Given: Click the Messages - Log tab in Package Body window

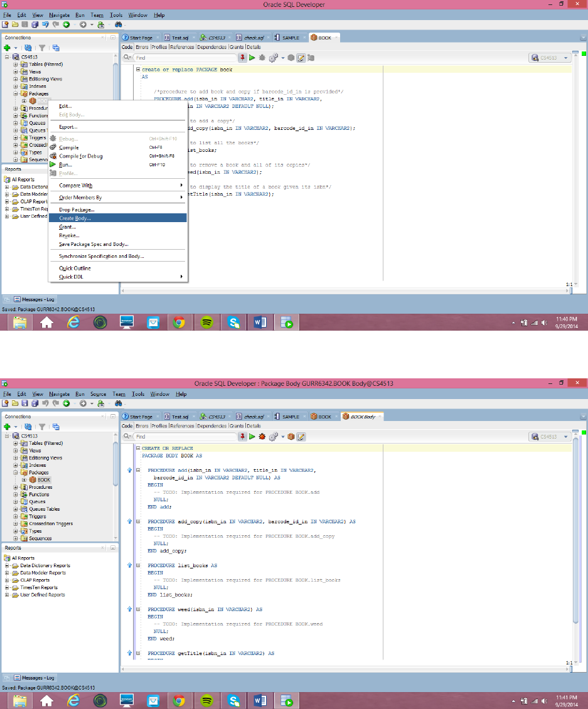Looking at the screenshot, I should click(34, 678).
